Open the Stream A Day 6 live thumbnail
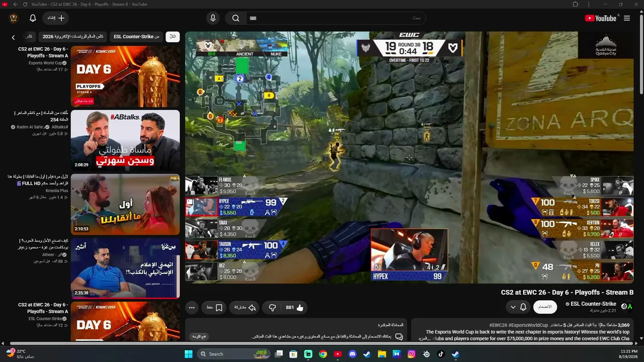This screenshot has height=362, width=644. (x=125, y=76)
